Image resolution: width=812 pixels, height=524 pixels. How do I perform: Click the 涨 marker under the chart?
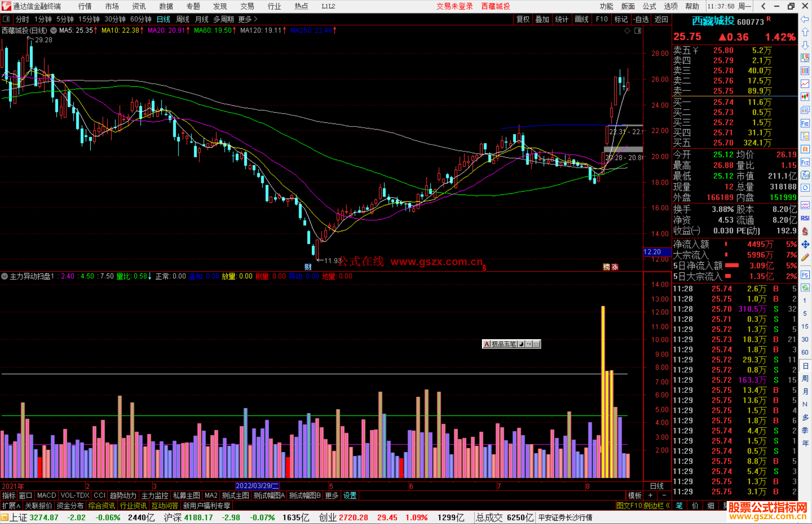click(x=615, y=267)
